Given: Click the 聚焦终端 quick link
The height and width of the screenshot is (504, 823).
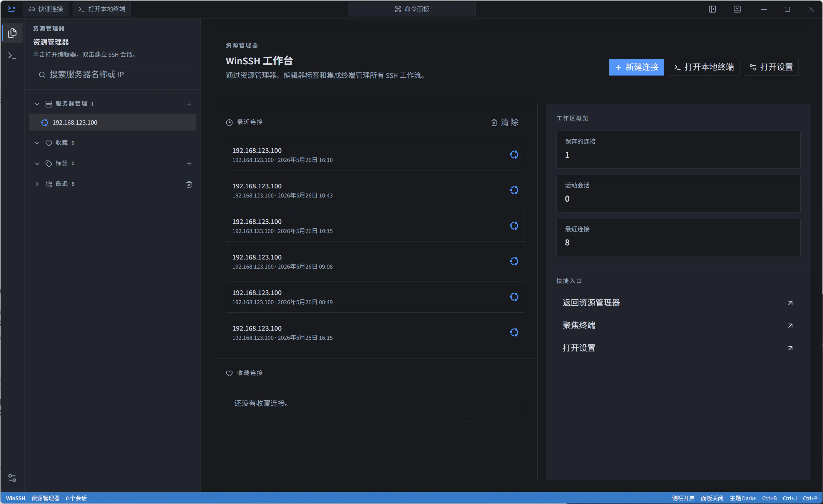Looking at the screenshot, I should (x=678, y=325).
